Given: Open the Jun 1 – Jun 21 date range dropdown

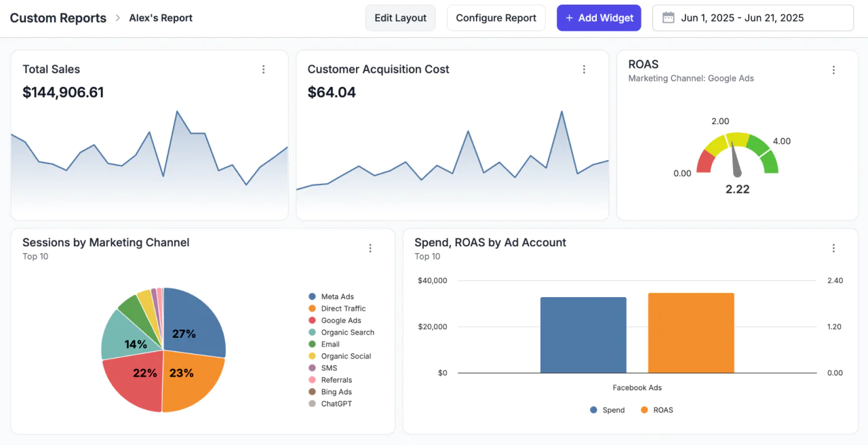Looking at the screenshot, I should [x=753, y=18].
